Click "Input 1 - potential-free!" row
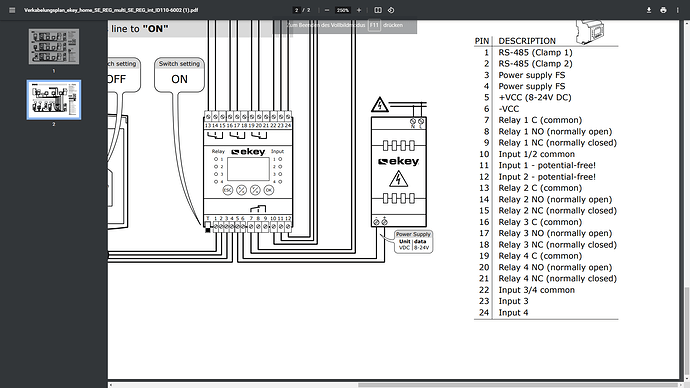Image resolution: width=690 pixels, height=388 pixels. tap(546, 165)
